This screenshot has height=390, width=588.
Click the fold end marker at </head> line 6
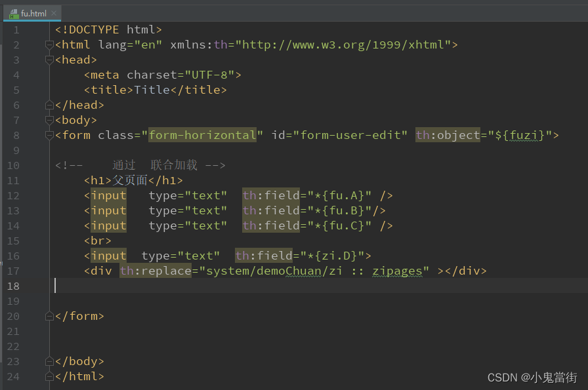pos(49,106)
